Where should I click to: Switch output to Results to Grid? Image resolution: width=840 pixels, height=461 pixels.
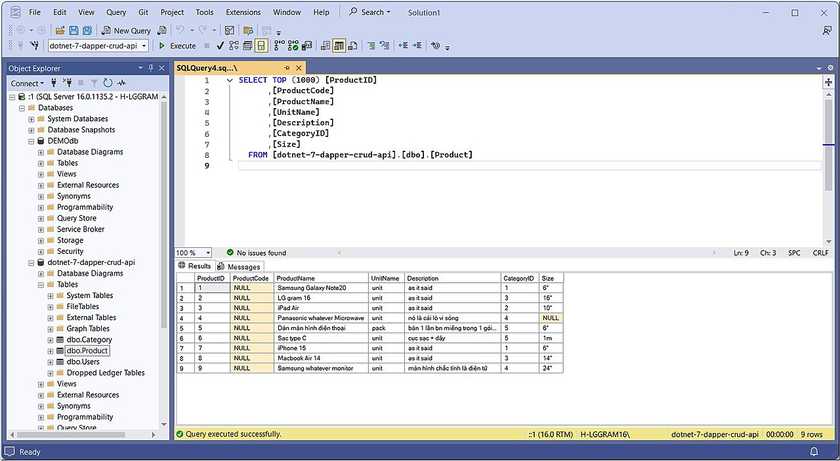point(339,46)
